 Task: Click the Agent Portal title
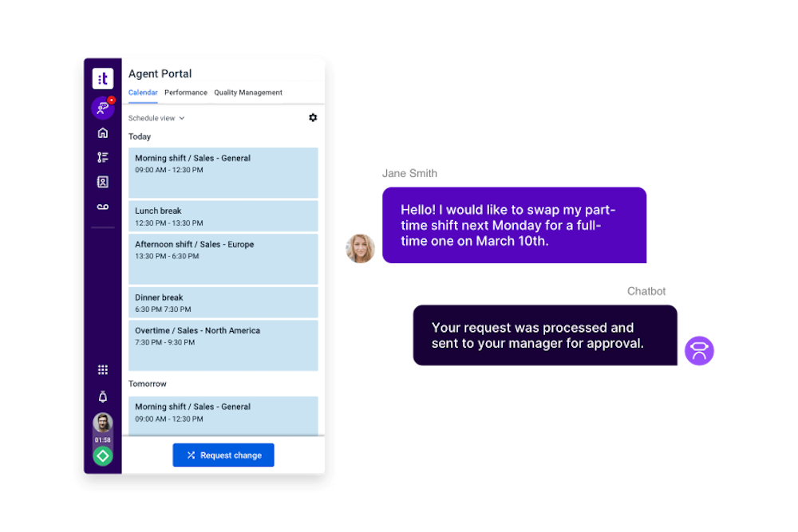160,73
